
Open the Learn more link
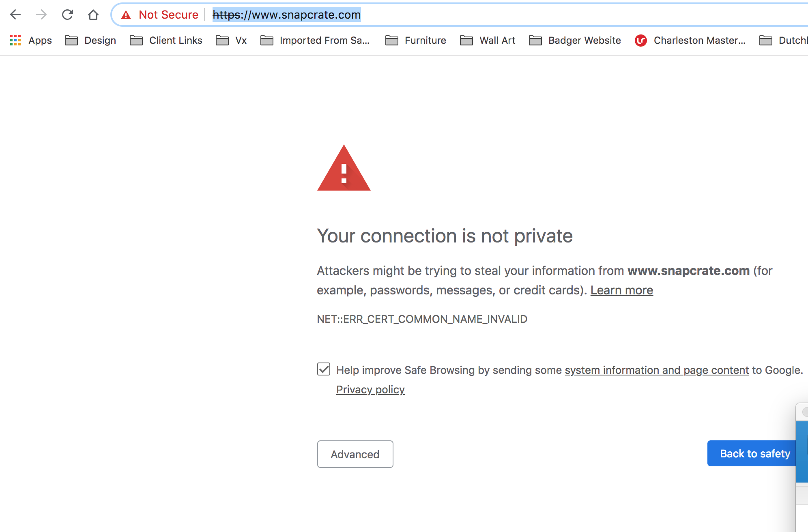(x=621, y=290)
